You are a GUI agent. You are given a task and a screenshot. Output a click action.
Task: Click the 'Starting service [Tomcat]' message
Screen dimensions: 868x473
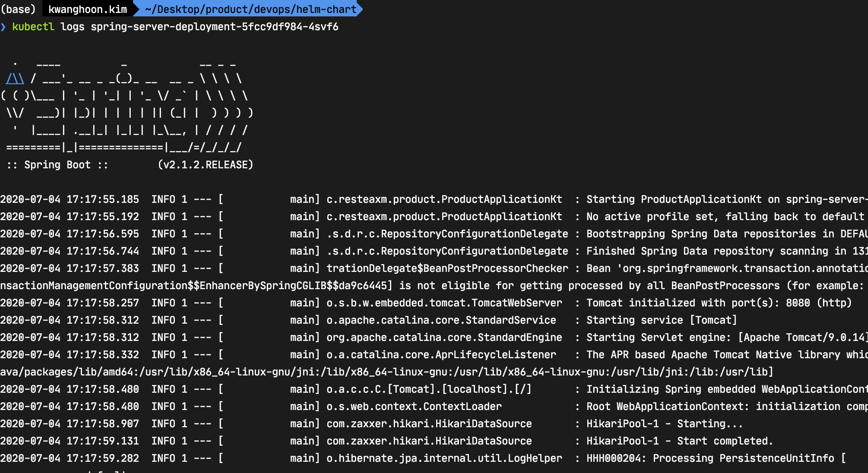[x=661, y=320]
